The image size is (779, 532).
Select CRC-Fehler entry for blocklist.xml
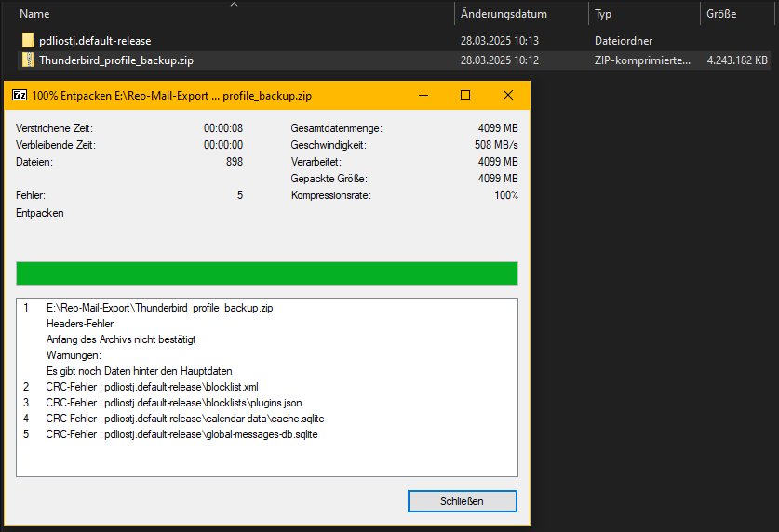[x=152, y=387]
